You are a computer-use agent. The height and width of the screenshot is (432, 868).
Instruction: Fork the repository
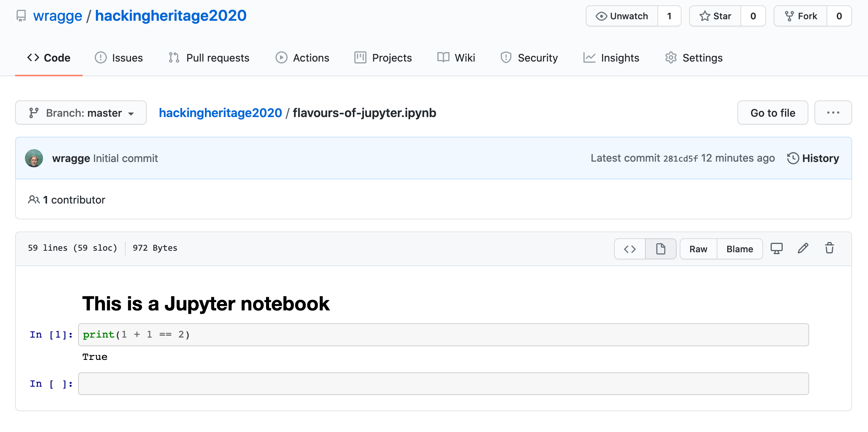[800, 16]
